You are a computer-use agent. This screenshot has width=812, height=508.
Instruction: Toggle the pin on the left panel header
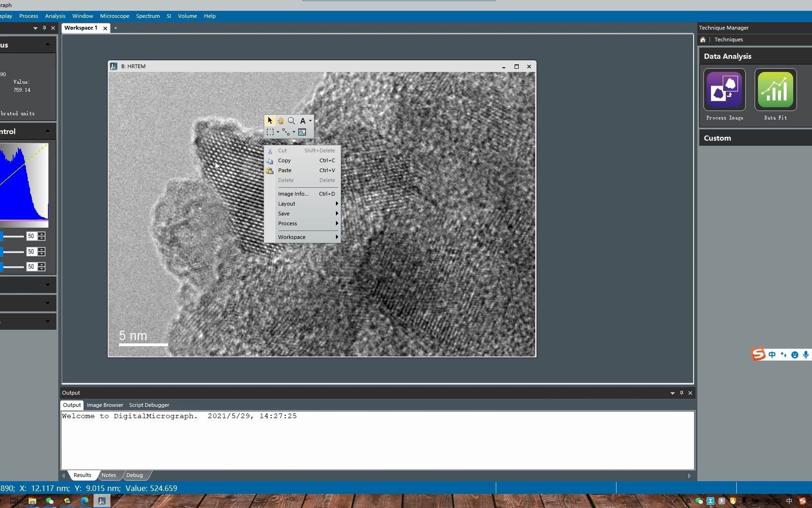44,28
